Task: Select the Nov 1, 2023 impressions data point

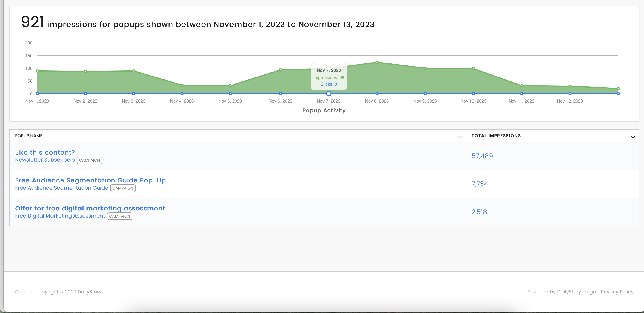Action: coord(37,71)
